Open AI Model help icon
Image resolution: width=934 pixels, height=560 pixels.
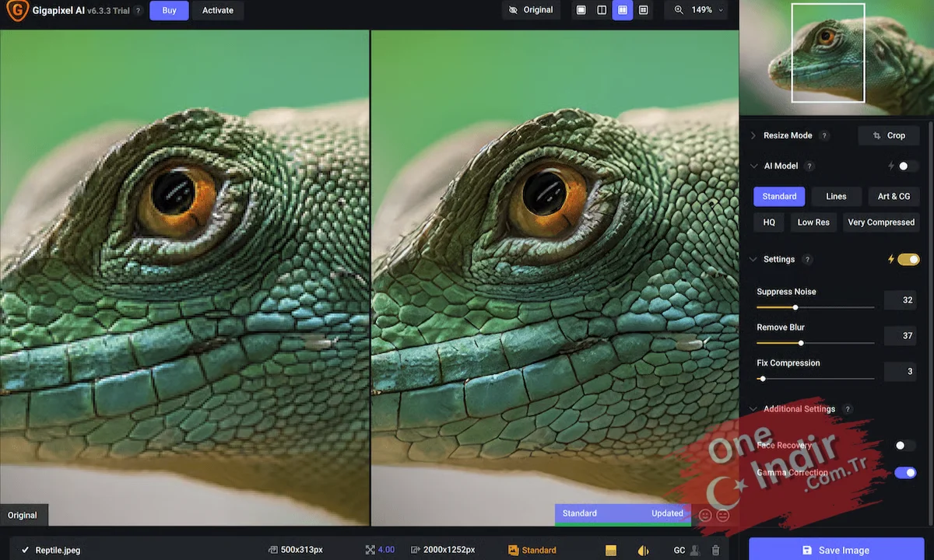click(809, 166)
